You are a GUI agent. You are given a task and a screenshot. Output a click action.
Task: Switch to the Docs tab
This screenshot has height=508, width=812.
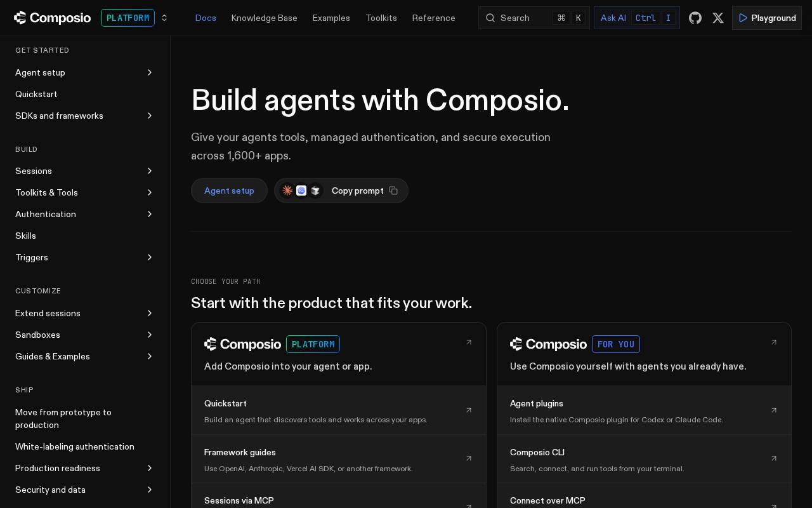tap(206, 18)
